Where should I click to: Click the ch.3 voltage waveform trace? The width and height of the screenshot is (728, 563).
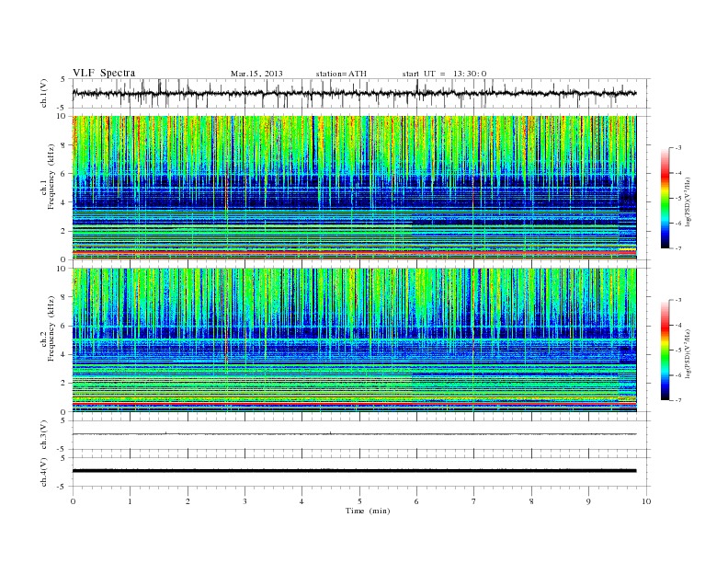[354, 434]
